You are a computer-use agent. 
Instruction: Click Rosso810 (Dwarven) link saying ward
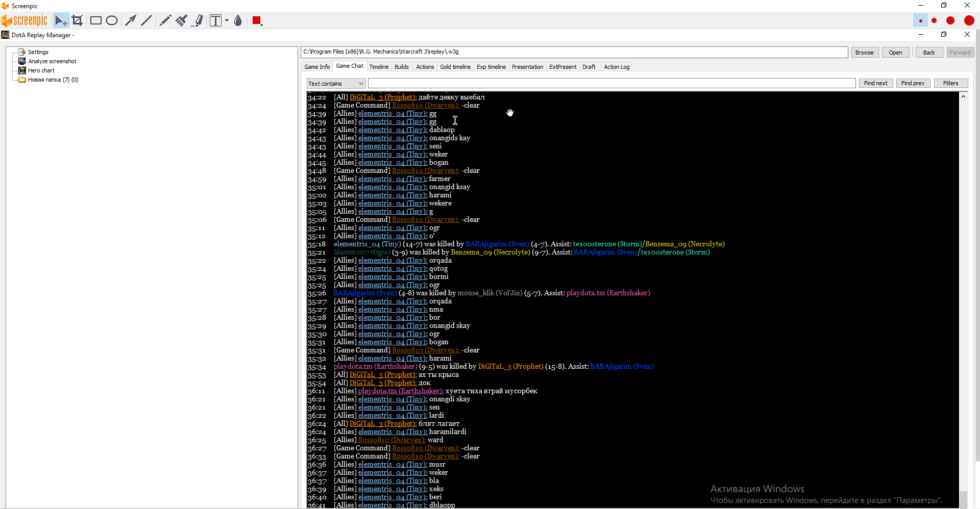point(392,440)
